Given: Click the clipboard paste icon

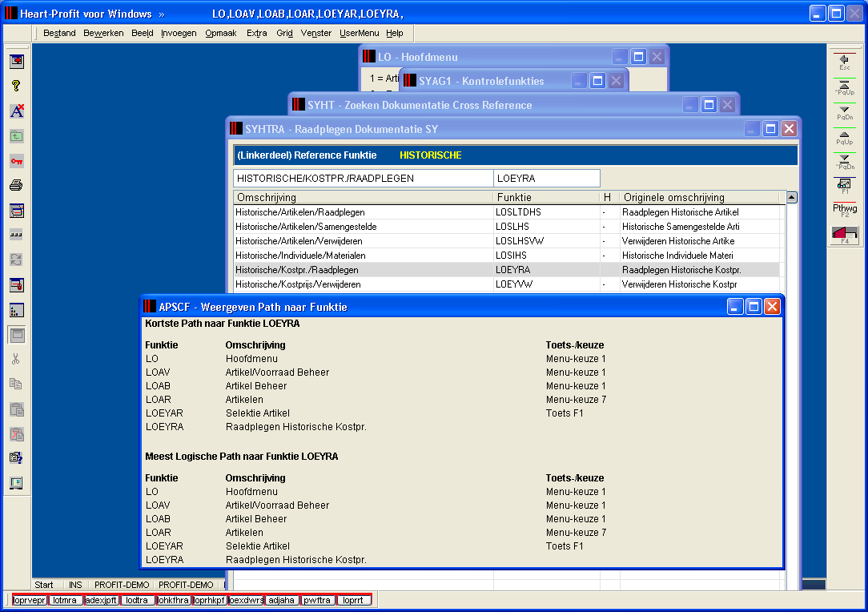Looking at the screenshot, I should click(x=17, y=409).
